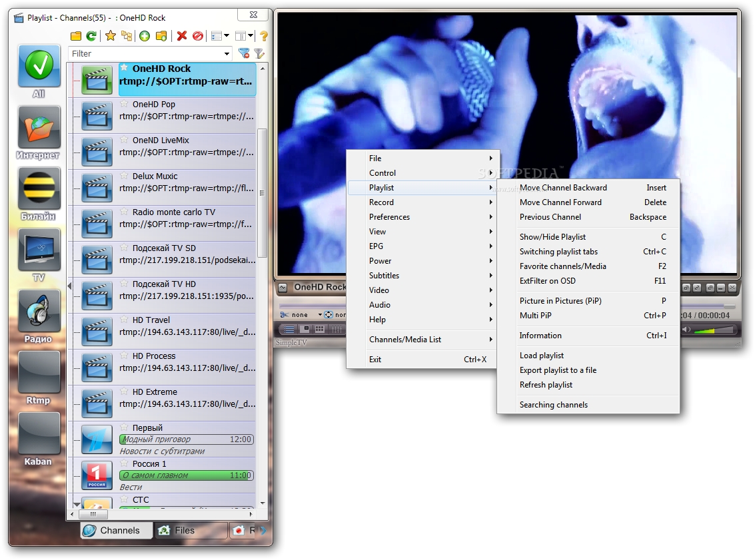The height and width of the screenshot is (560, 755).
Task: Expand the Preferences submenu
Action: [424, 217]
